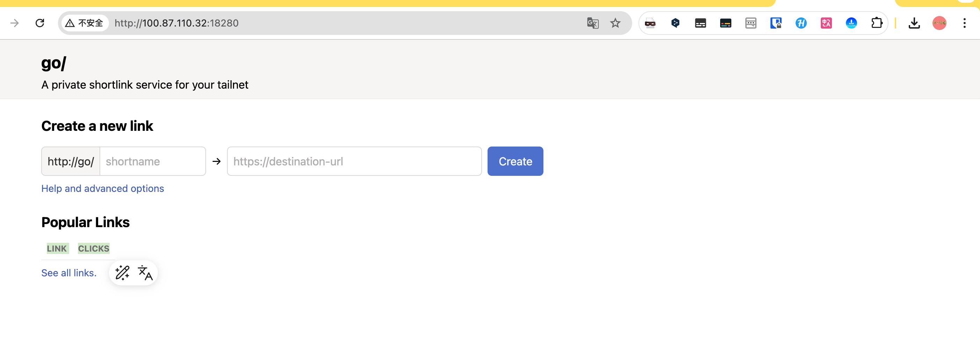Reload the page

[x=40, y=23]
